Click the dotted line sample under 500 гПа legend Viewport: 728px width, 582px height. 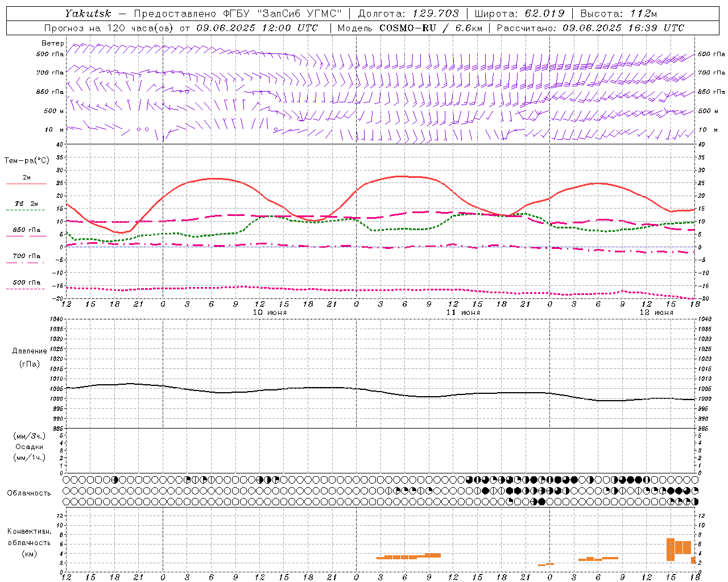tap(25, 289)
